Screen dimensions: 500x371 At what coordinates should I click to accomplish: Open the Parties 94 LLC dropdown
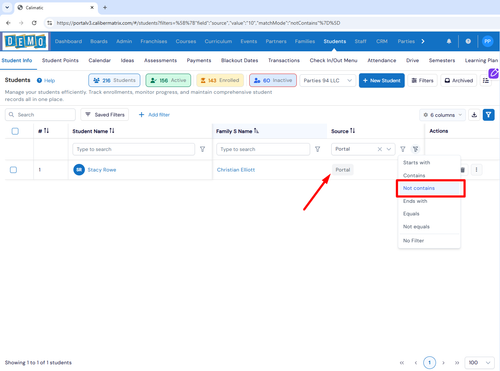328,81
